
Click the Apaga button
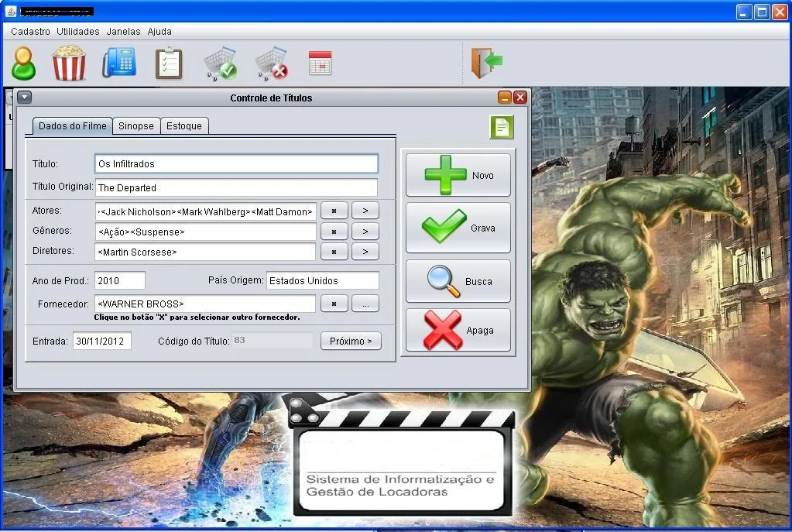point(458,330)
